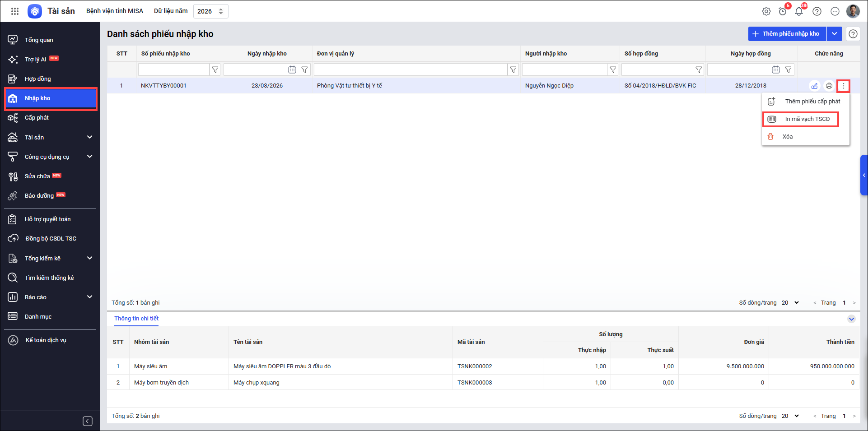Open the calendar picker for Ngày nhập kho

(x=292, y=70)
